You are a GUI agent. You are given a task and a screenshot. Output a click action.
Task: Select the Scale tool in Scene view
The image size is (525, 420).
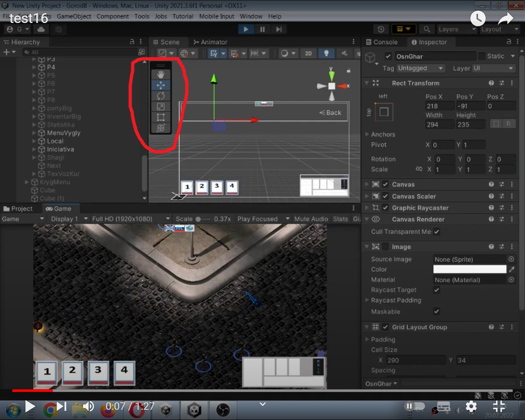tap(161, 107)
